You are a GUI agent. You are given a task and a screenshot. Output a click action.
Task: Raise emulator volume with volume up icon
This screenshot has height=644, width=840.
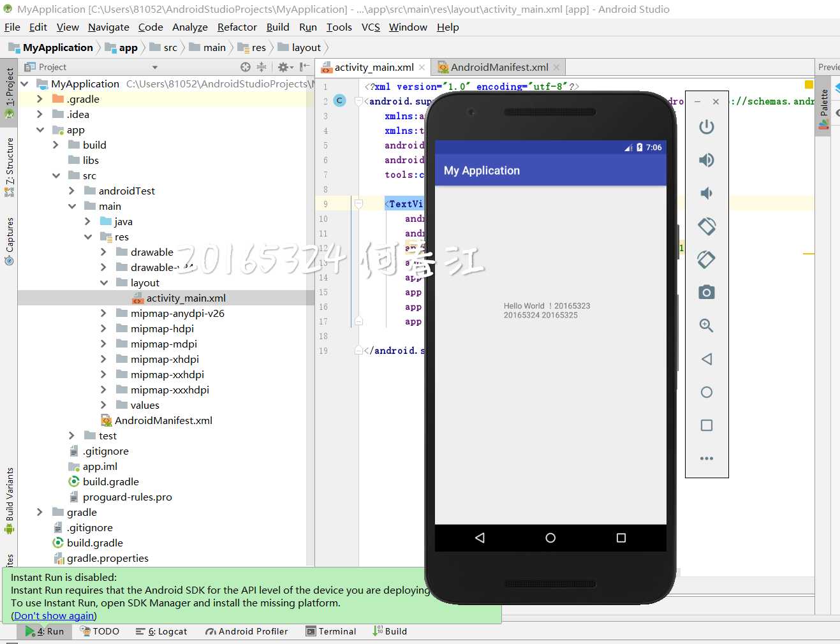point(706,160)
